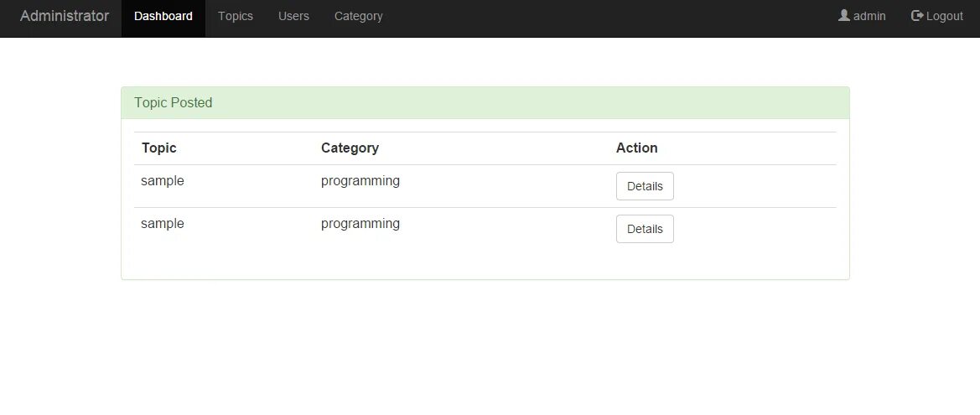Click the Category column header

350,148
